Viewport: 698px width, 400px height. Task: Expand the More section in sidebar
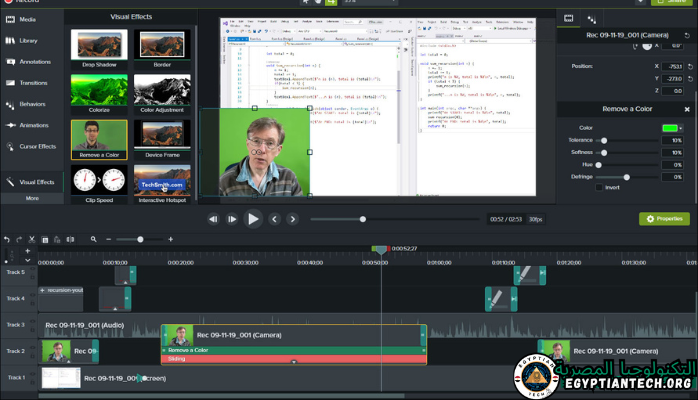click(32, 198)
